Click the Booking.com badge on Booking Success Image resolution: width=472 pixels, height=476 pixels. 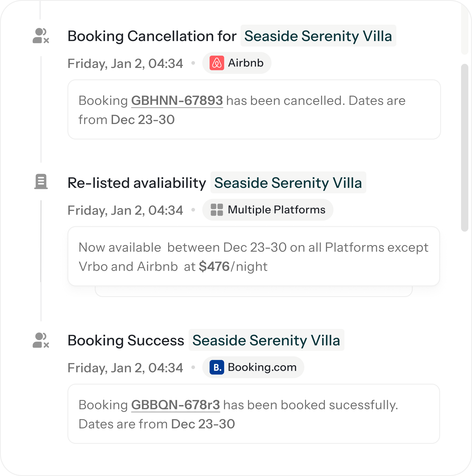(x=254, y=367)
